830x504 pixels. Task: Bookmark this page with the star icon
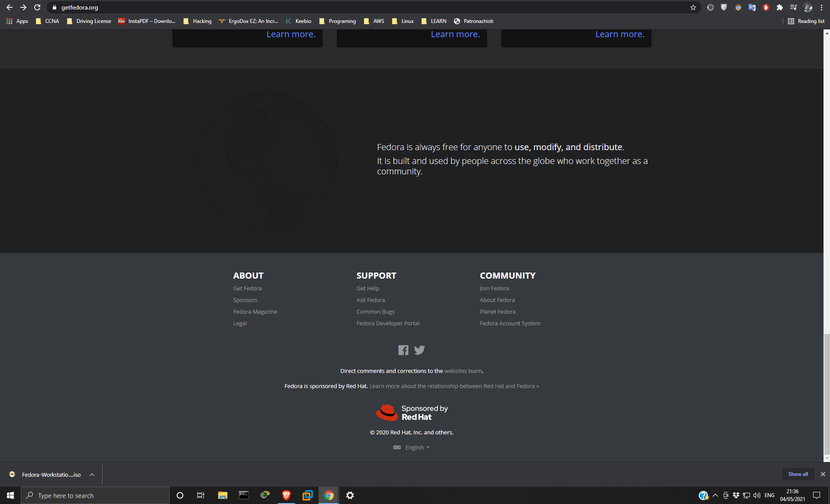[693, 7]
